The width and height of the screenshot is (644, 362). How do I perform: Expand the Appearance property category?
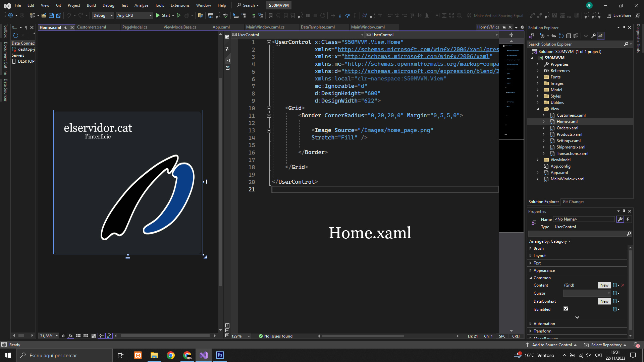(530, 270)
